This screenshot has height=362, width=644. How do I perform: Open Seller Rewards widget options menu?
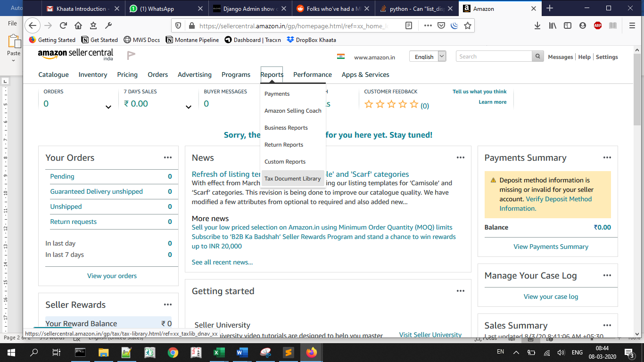point(168,305)
